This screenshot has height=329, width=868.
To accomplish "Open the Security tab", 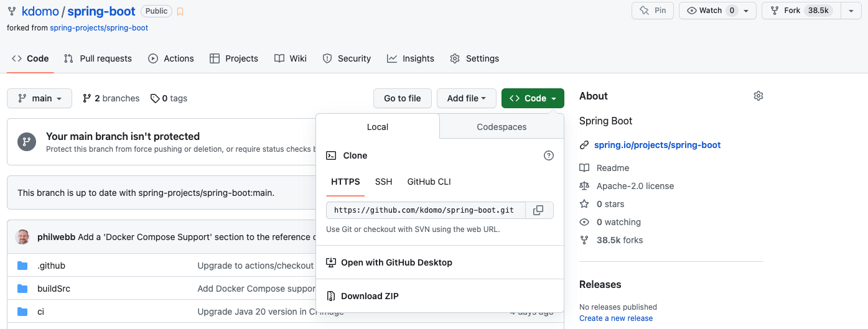I will click(x=347, y=58).
